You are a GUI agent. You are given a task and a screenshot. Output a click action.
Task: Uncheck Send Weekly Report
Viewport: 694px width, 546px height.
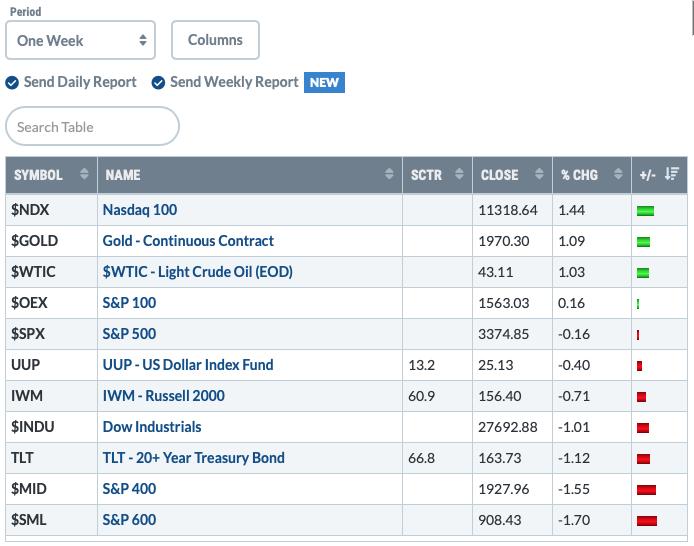[158, 83]
